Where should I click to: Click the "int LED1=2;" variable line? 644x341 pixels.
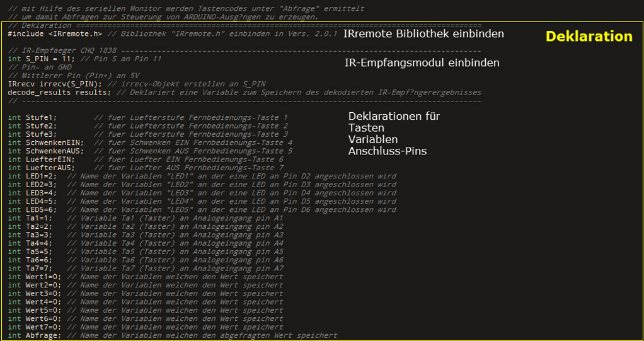coord(32,176)
